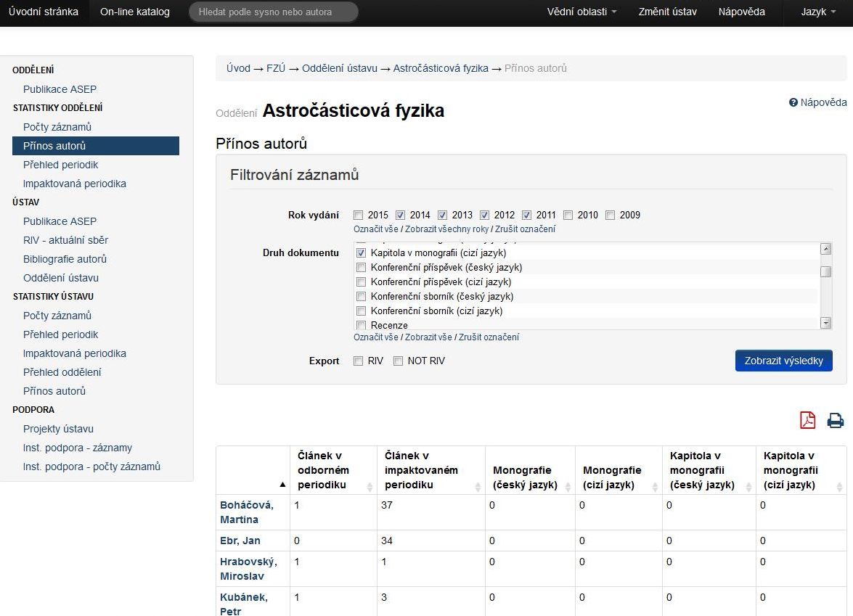Open Bibliografie autorů in the sidebar
Screen dimensions: 853x616
65,259
